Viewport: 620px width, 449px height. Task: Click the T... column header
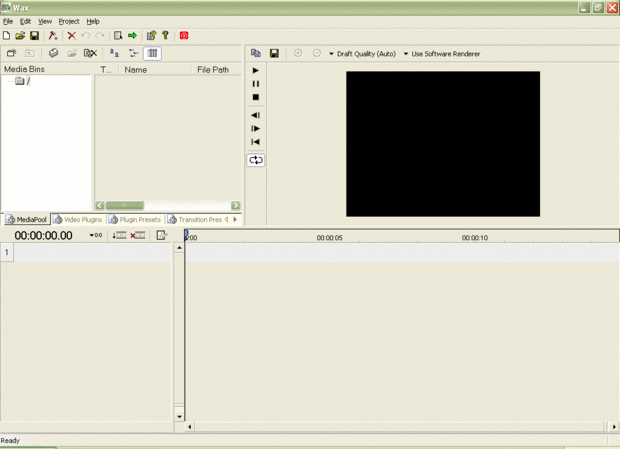click(x=106, y=70)
